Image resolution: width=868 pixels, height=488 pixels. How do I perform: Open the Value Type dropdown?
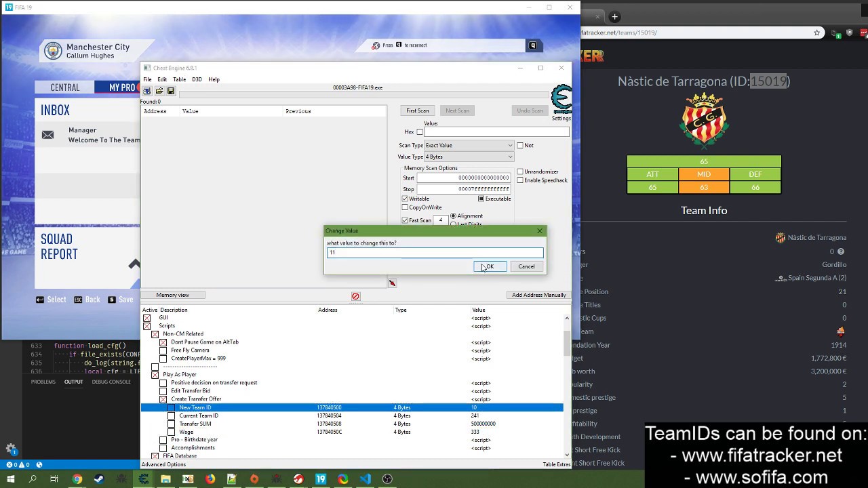[x=469, y=157]
